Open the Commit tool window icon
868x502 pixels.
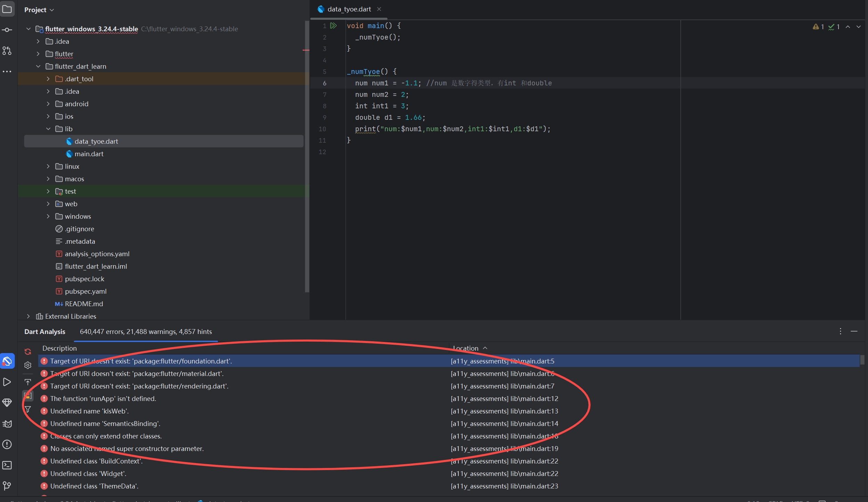click(7, 30)
